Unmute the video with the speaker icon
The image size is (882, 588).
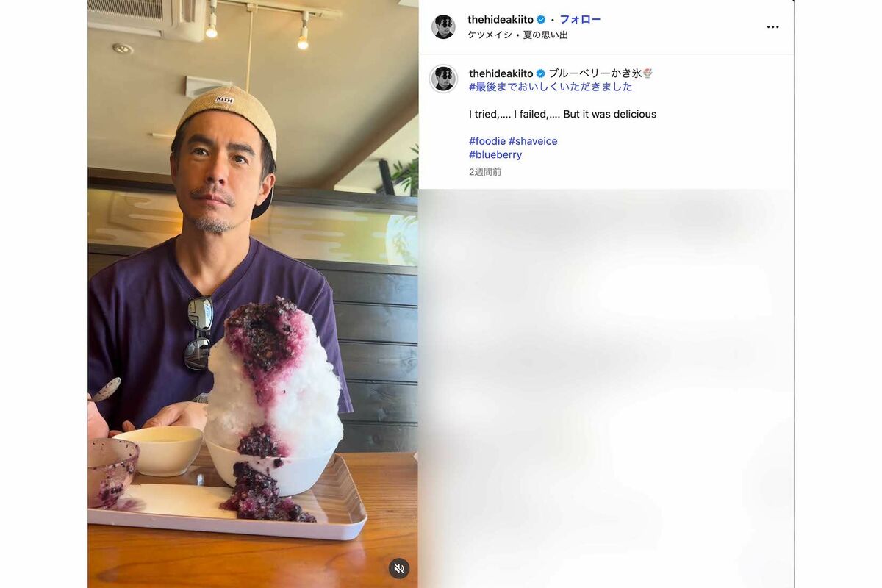[x=399, y=568]
